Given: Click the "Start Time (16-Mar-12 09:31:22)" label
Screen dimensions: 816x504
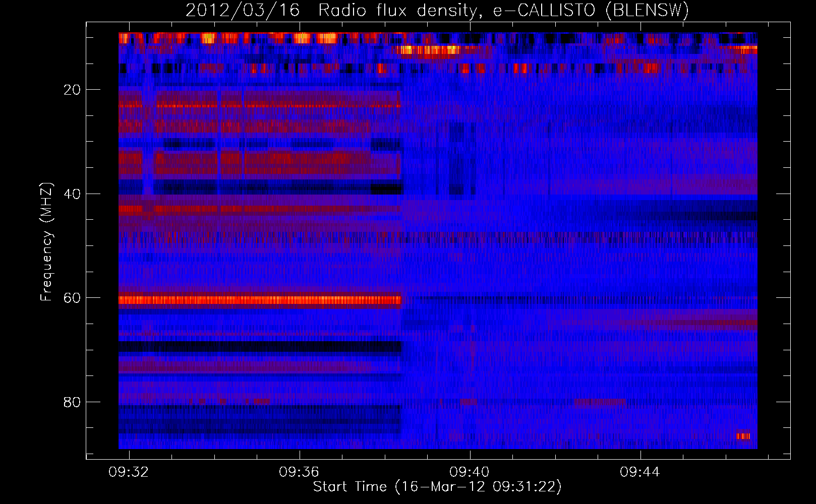Looking at the screenshot, I should point(437,487).
